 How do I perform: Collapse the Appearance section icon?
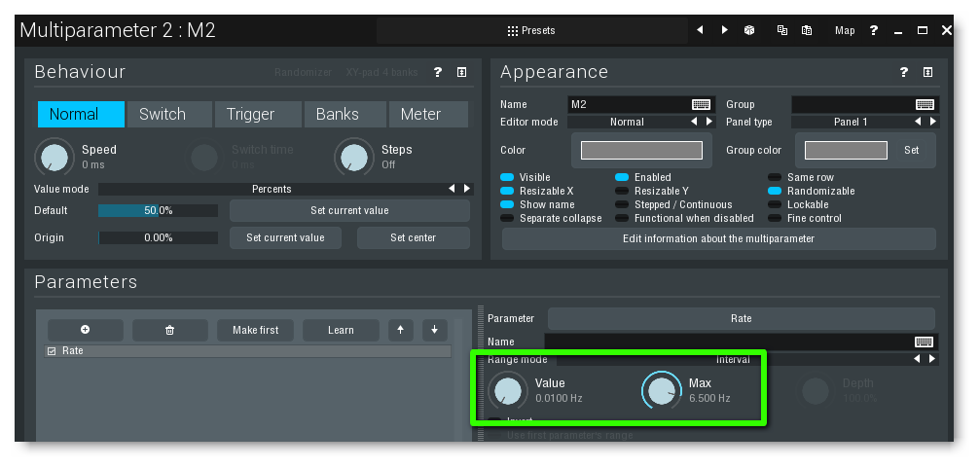tap(927, 72)
